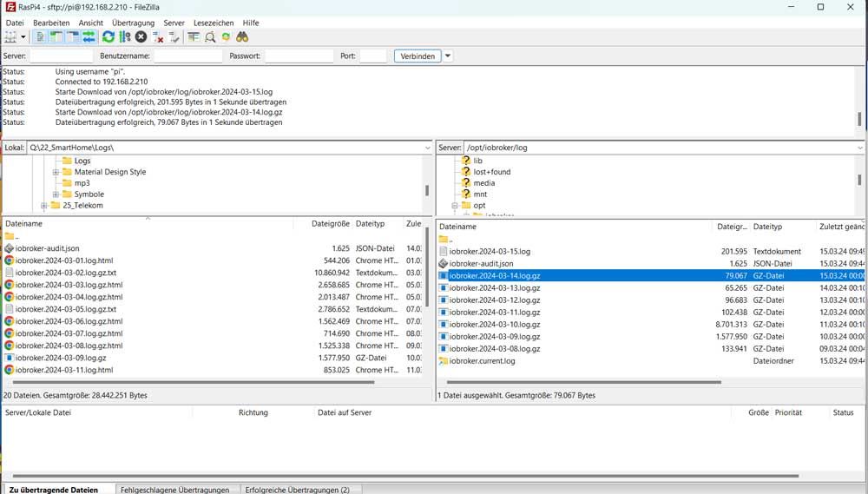The height and width of the screenshot is (494, 868).
Task: Open remote path /opt/iobroker/log dropdown
Action: pos(859,148)
